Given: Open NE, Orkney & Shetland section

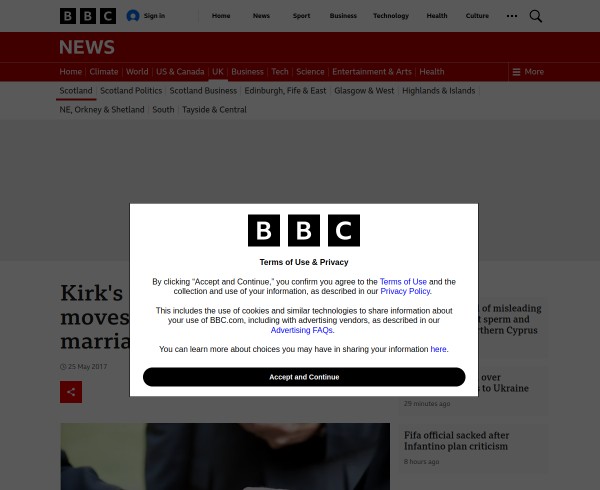Looking at the screenshot, I should [102, 110].
